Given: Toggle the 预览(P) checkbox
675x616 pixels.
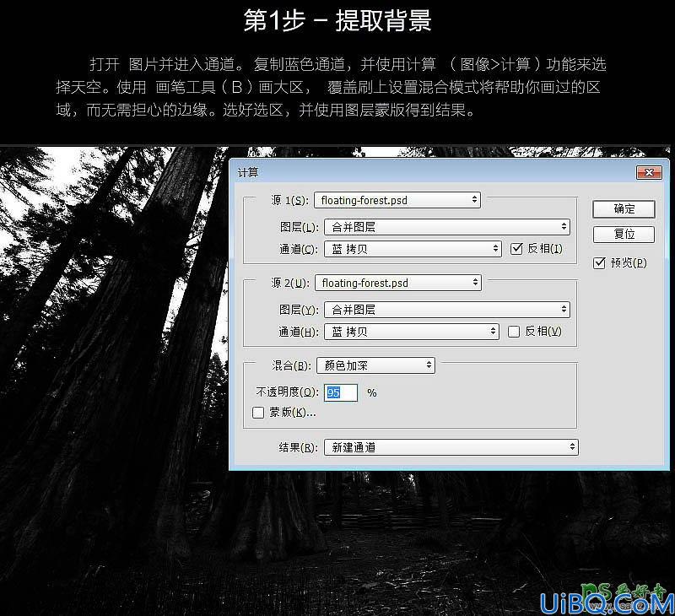Looking at the screenshot, I should [x=599, y=263].
